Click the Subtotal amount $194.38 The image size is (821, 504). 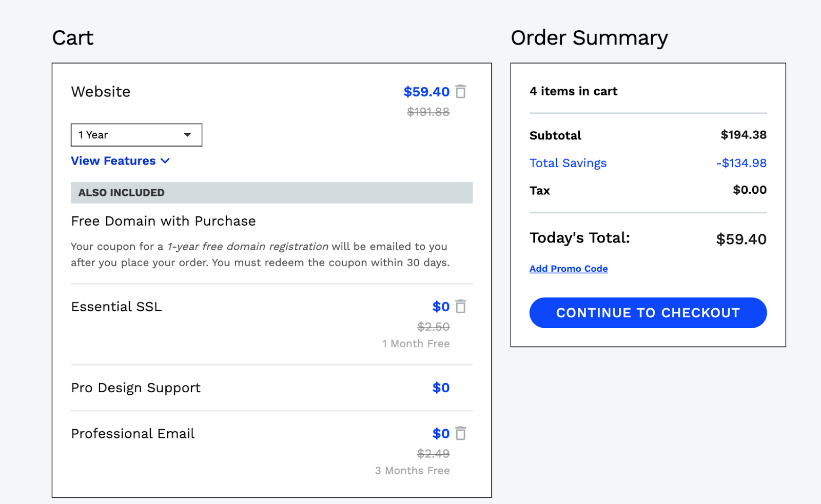pyautogui.click(x=743, y=135)
